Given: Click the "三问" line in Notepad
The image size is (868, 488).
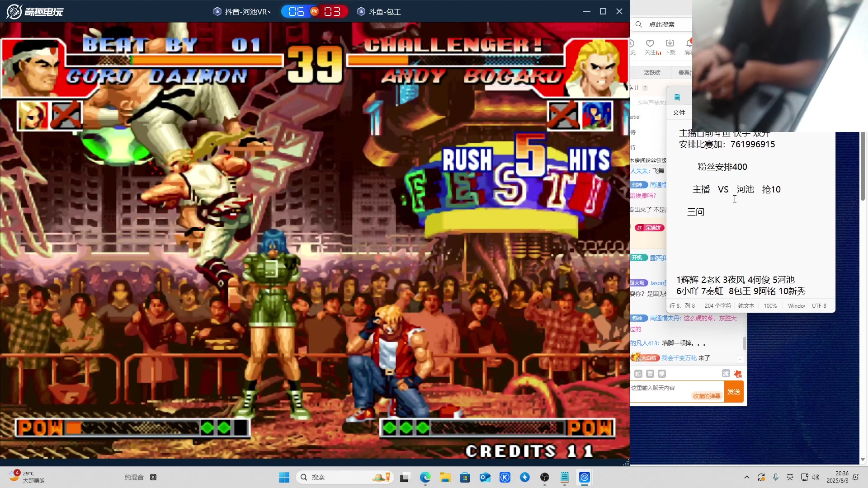Looking at the screenshot, I should tap(696, 212).
